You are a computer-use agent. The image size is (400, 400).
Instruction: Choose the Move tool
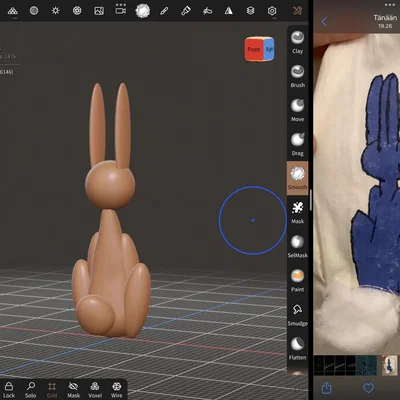(297, 110)
